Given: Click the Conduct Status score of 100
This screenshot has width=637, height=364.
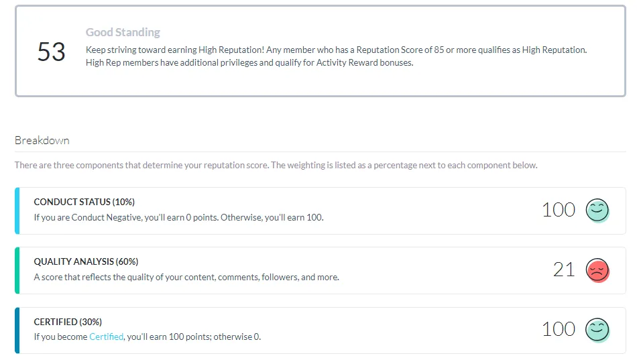Looking at the screenshot, I should [x=559, y=210].
